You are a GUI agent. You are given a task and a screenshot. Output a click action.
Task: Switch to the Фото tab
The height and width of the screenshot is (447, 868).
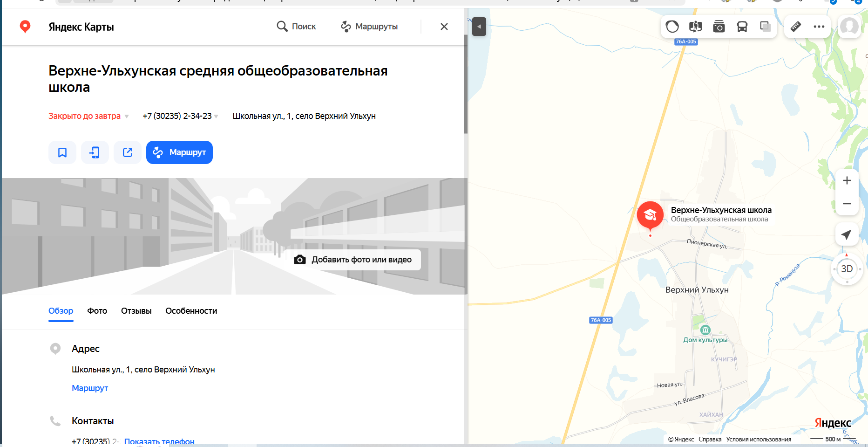click(97, 311)
